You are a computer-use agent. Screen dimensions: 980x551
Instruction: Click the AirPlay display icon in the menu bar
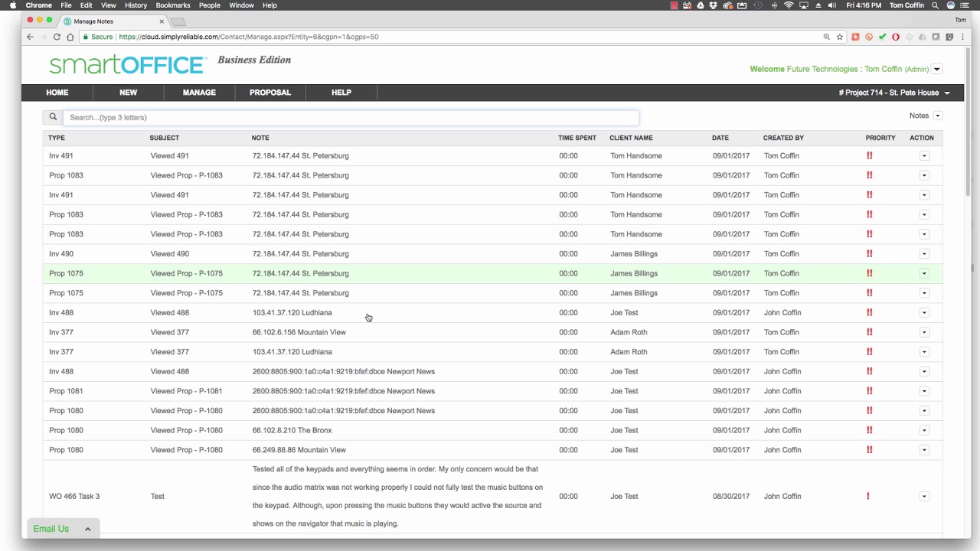pos(804,5)
